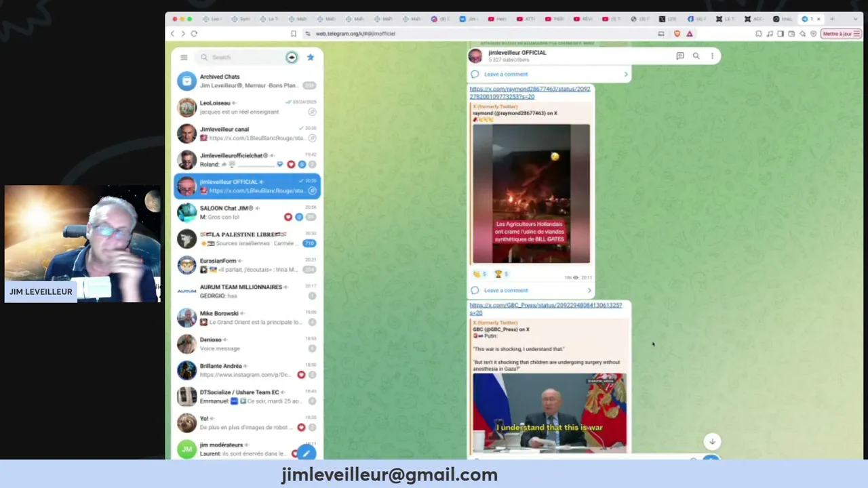This screenshot has width=868, height=488.
Task: Click the heart badge on SALOON Chat JIM
Action: point(288,217)
